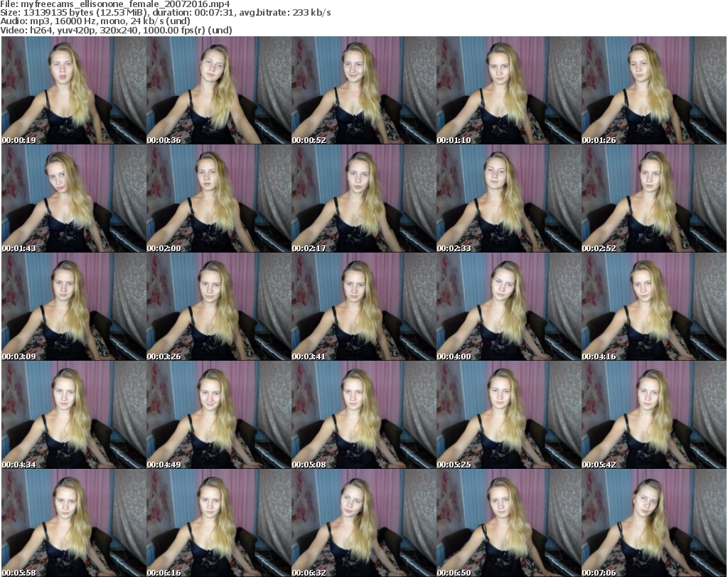Click the 00:02:17 frame
This screenshot has height=577, width=728.
(x=363, y=198)
